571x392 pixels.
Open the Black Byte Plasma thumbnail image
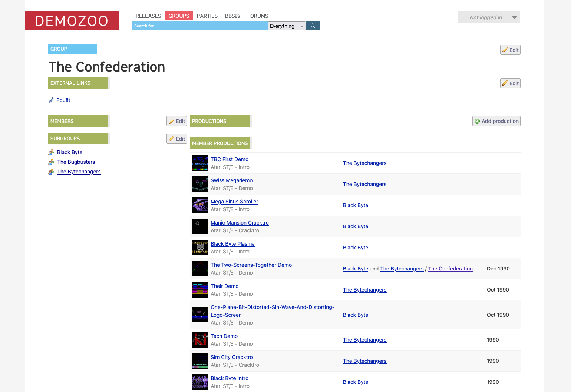coord(200,248)
